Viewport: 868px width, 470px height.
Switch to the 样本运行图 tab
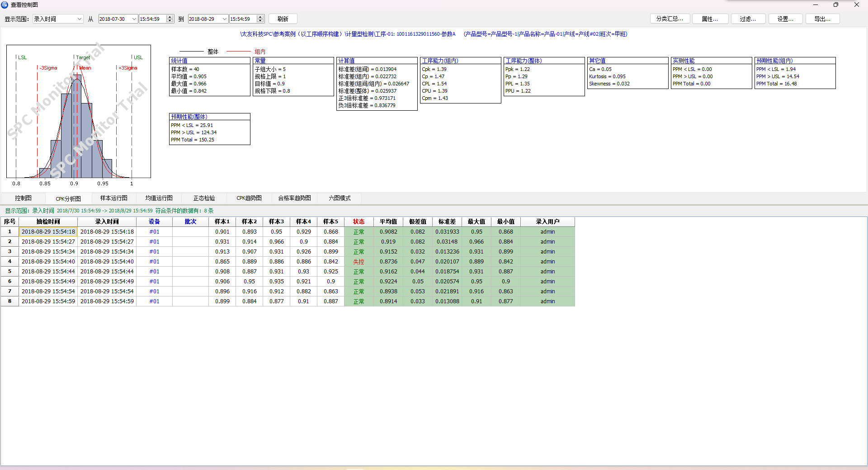[113, 198]
